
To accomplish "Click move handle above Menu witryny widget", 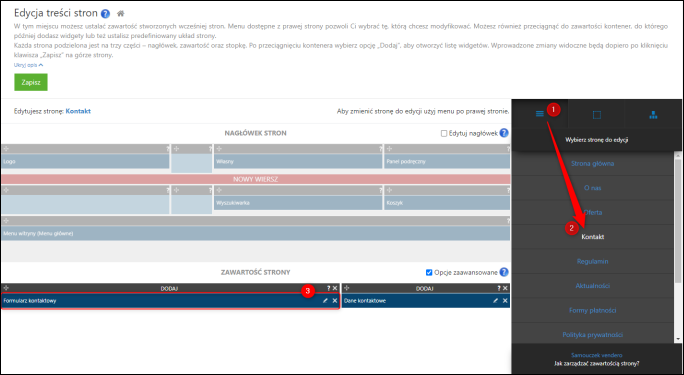I will pos(6,221).
